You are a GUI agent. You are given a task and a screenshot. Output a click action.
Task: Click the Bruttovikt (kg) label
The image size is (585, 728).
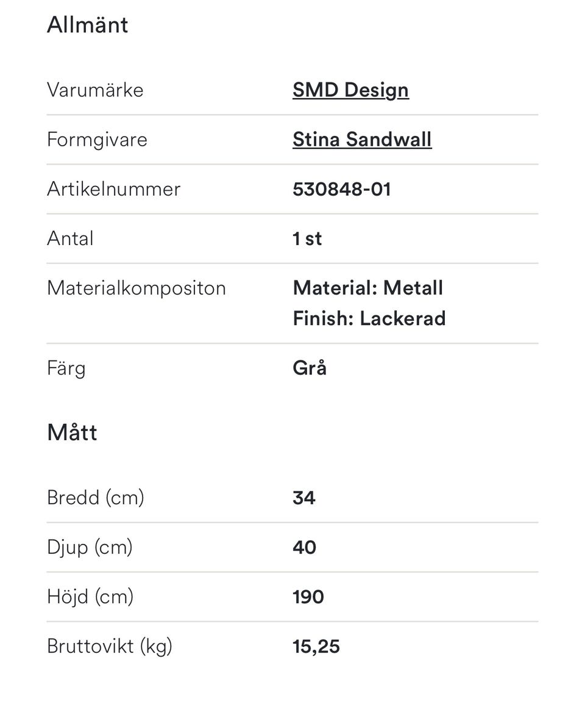110,647
